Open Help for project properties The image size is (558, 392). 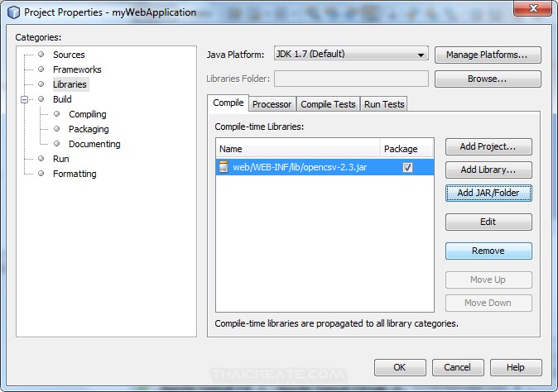click(x=516, y=367)
